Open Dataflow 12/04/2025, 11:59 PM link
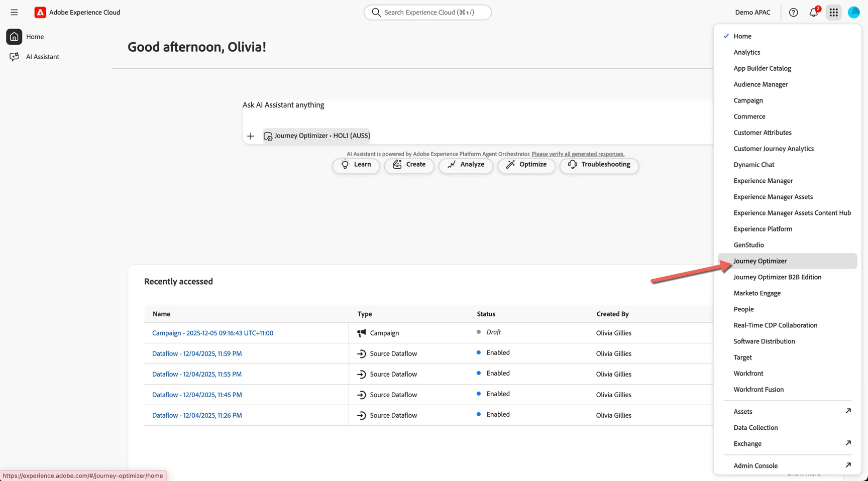Screen dimensions: 868x481 [x=197, y=354]
